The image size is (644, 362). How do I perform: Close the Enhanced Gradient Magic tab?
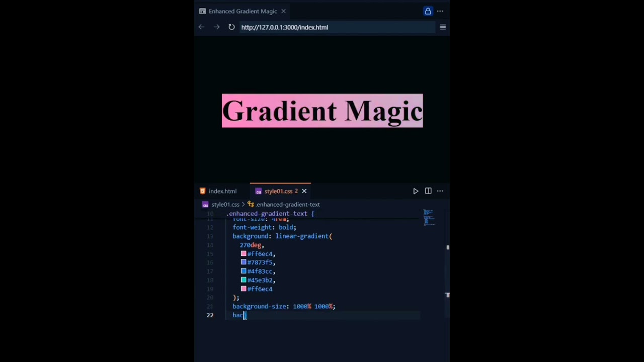283,11
